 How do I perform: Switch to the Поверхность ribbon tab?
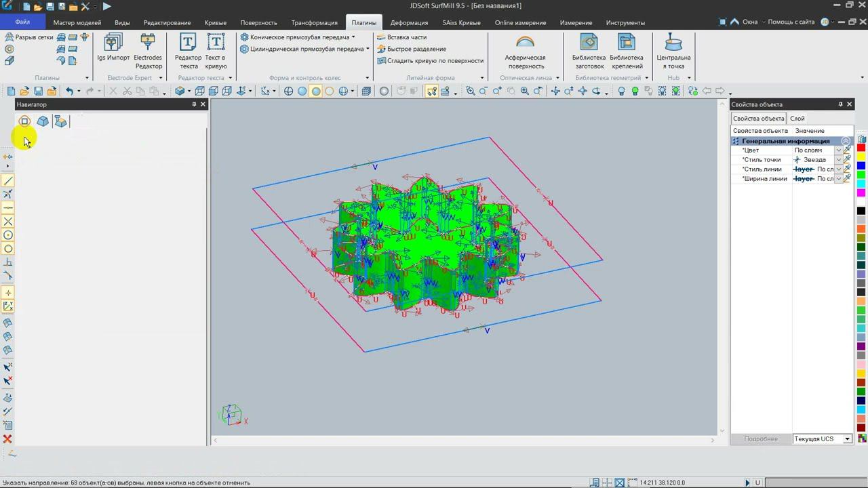258,22
